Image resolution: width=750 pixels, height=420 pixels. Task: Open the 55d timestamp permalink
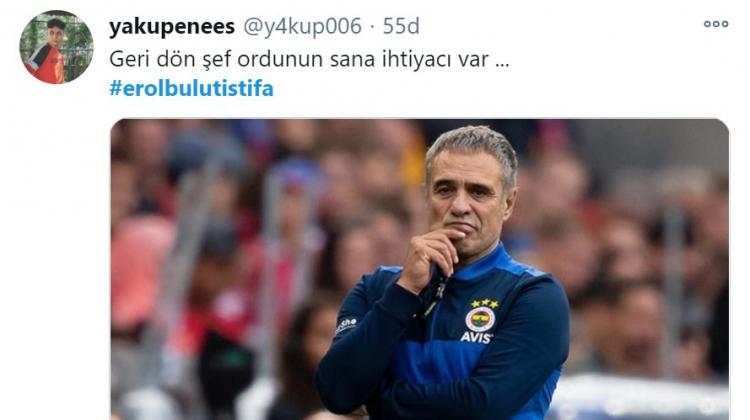pos(401,26)
